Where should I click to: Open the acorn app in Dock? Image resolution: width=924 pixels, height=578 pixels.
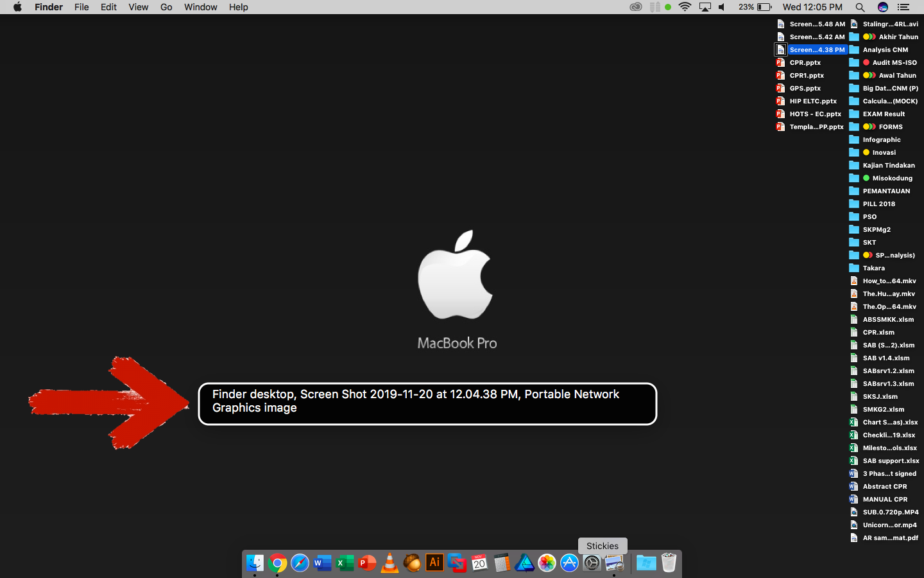412,563
